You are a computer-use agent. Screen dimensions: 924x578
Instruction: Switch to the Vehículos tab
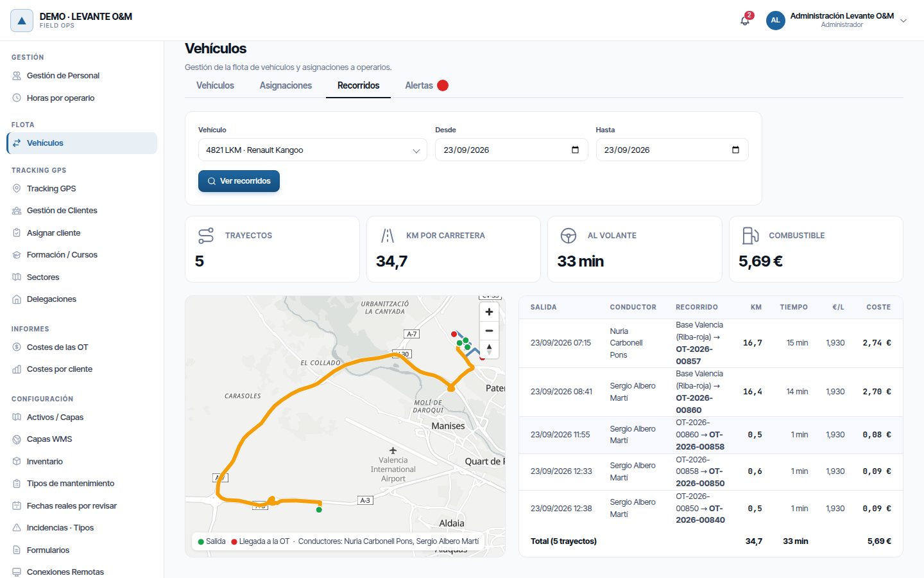coord(215,85)
